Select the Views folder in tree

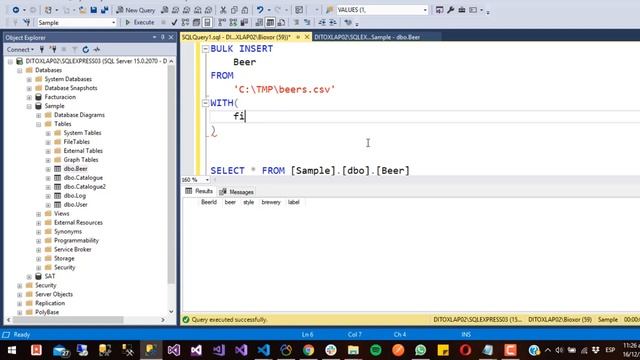point(61,213)
